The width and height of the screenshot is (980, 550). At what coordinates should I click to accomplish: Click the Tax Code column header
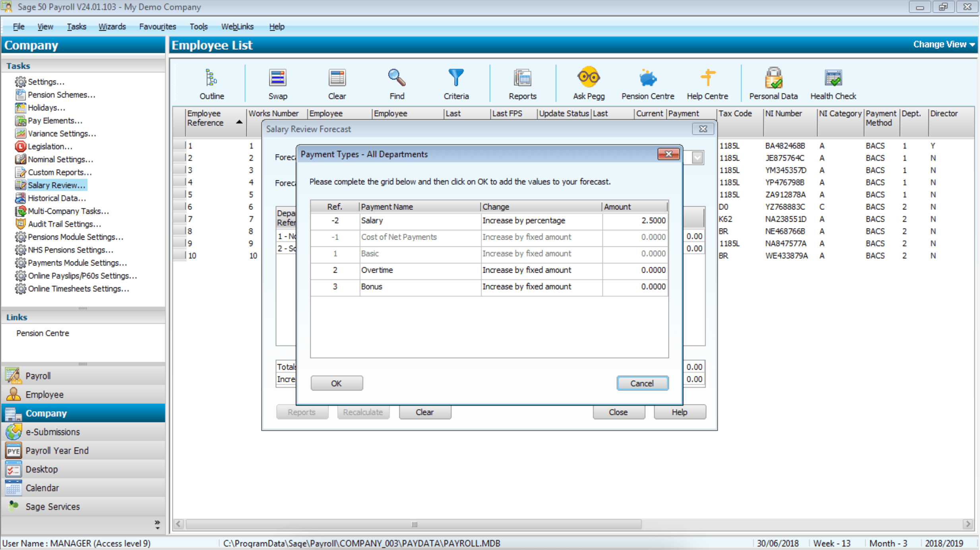740,122
